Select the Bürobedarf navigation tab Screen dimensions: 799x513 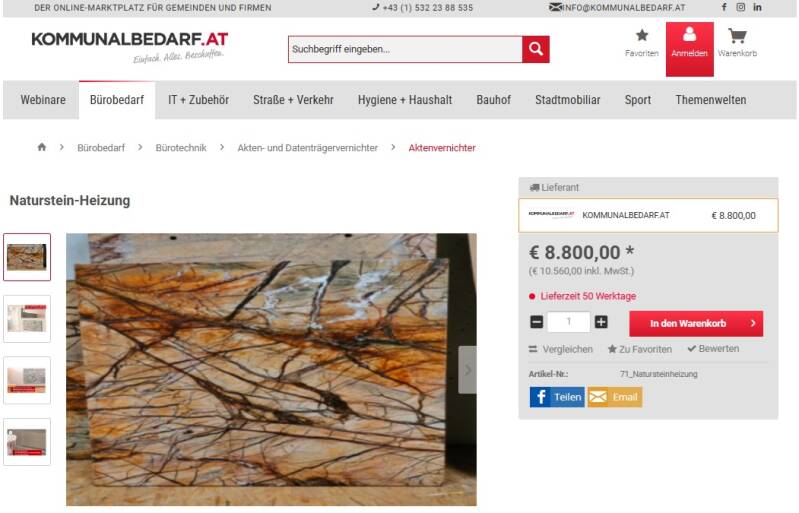pyautogui.click(x=117, y=100)
